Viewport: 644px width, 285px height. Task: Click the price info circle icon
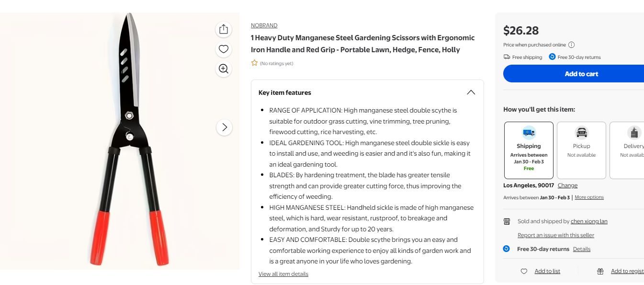click(x=571, y=45)
